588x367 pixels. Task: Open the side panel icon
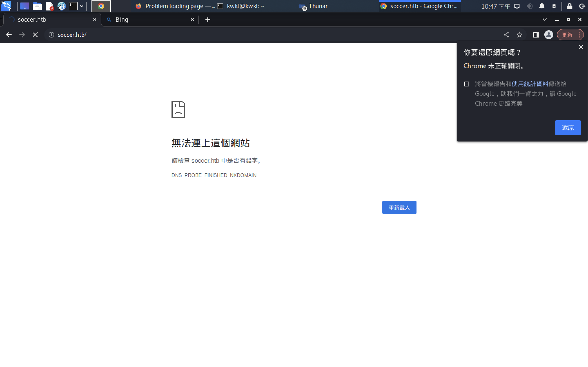click(x=536, y=35)
